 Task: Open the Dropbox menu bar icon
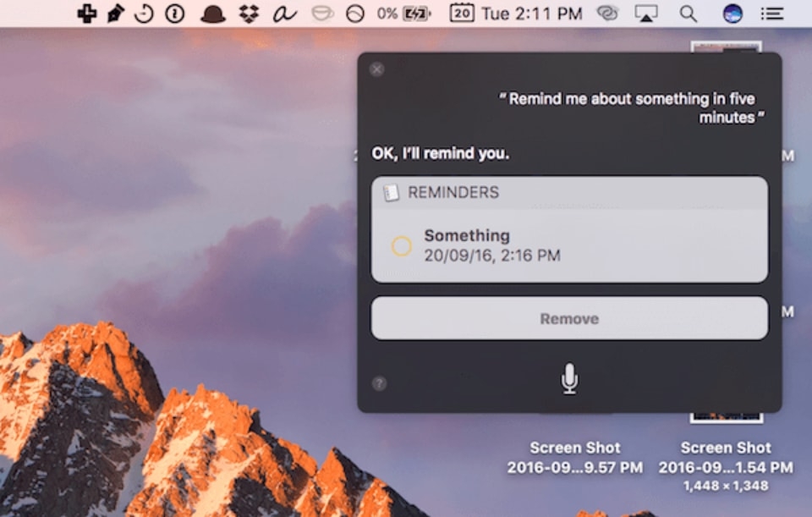click(x=249, y=14)
